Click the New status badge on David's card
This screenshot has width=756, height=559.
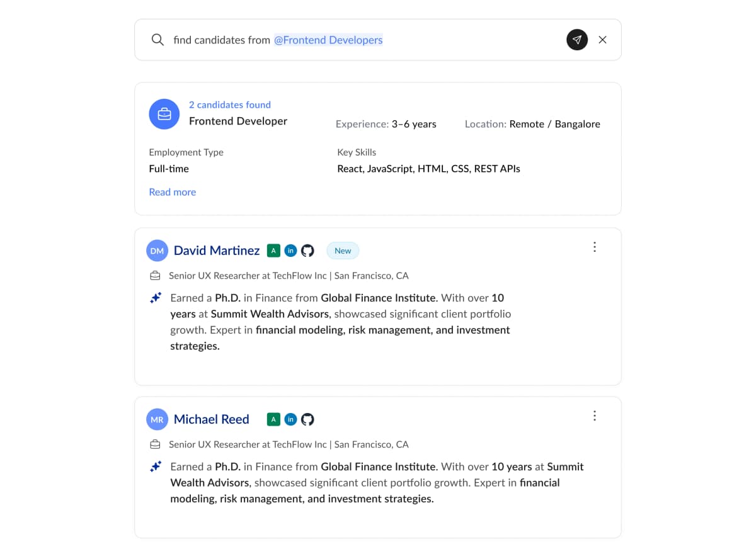(x=342, y=250)
